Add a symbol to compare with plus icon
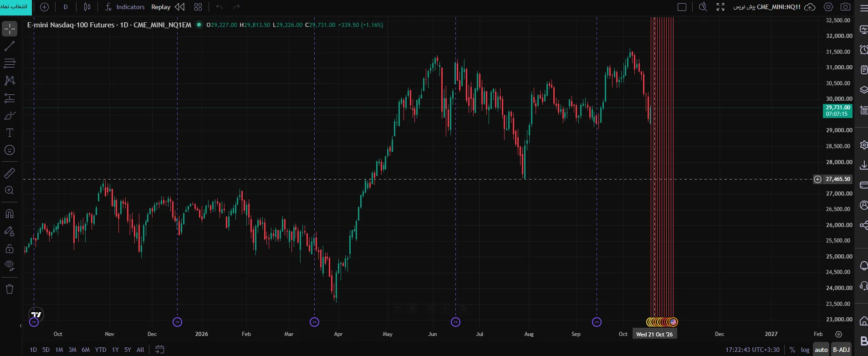This screenshot has height=356, width=868. tap(44, 7)
